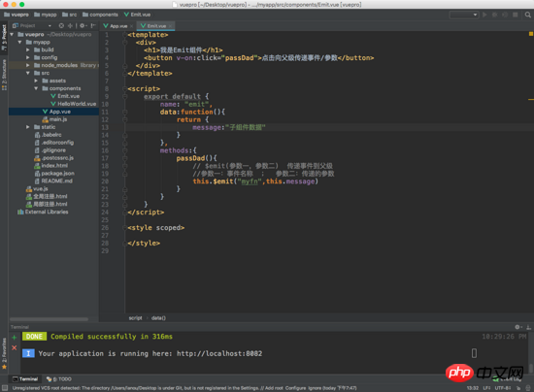
Task: Click the Stop square icon in toolbar
Action: [516, 15]
